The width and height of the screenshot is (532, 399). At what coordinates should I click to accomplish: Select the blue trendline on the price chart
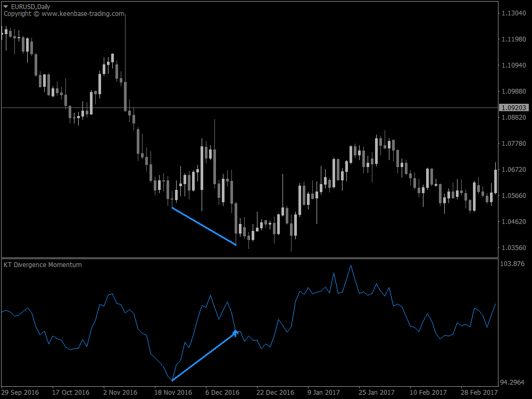204,225
